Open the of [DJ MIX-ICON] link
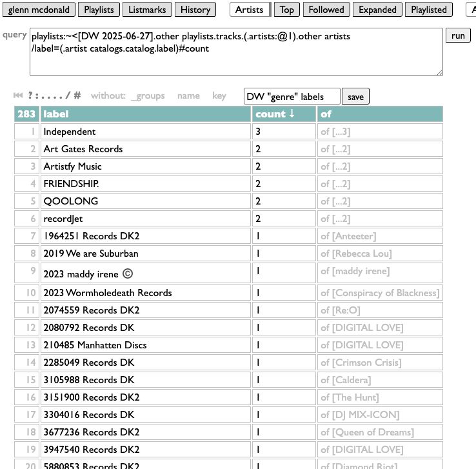The image size is (476, 469). 360,415
